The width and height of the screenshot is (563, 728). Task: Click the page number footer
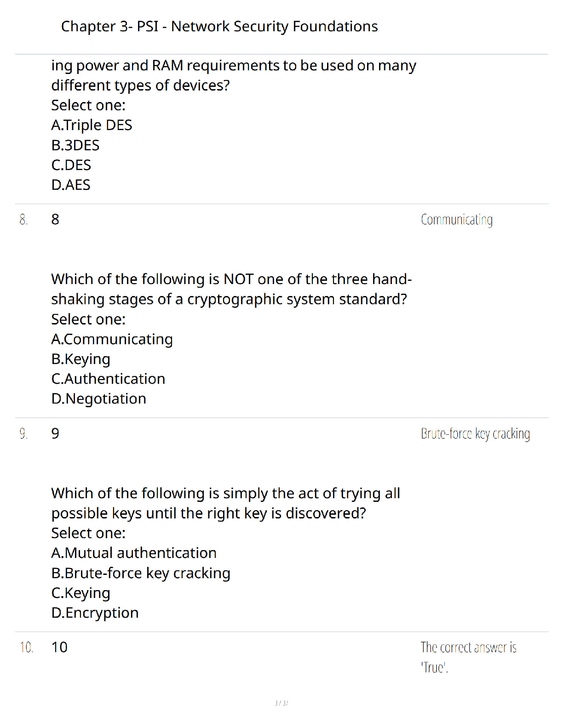(x=281, y=703)
